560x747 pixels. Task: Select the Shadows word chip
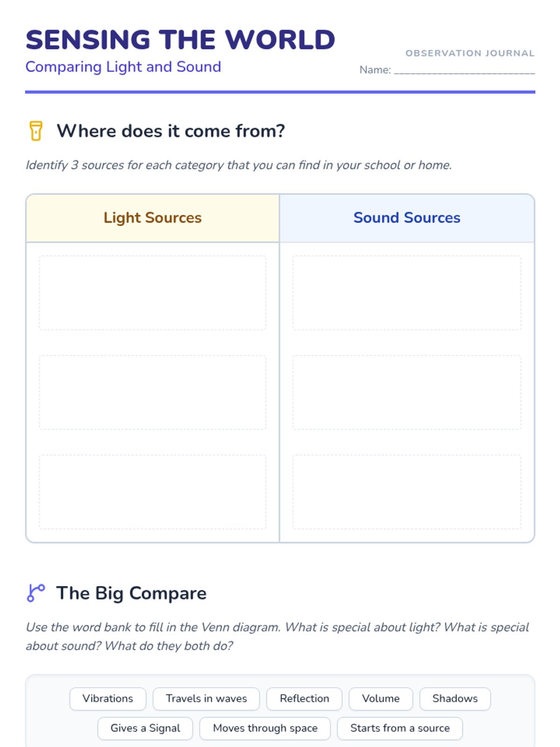[455, 698]
